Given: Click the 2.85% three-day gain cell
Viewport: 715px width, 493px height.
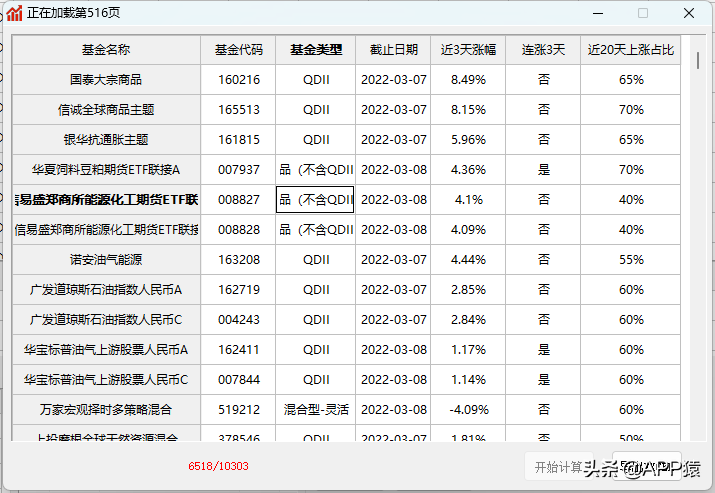Looking at the screenshot, I should click(x=468, y=290).
